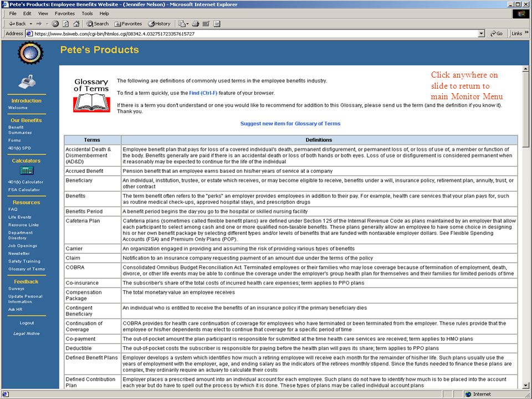
Task: Open Update Personal Information link
Action: [x=25, y=299]
